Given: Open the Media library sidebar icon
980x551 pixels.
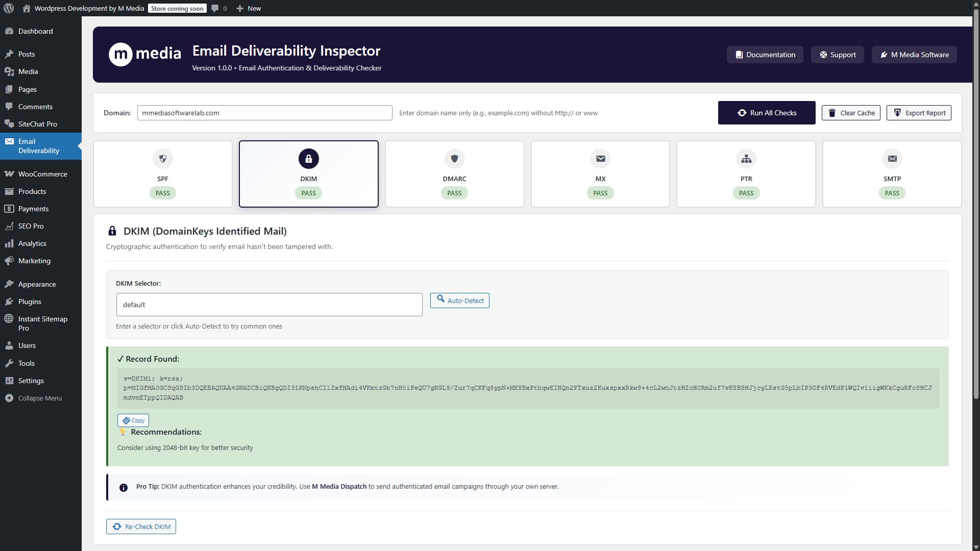Looking at the screenshot, I should [x=10, y=71].
